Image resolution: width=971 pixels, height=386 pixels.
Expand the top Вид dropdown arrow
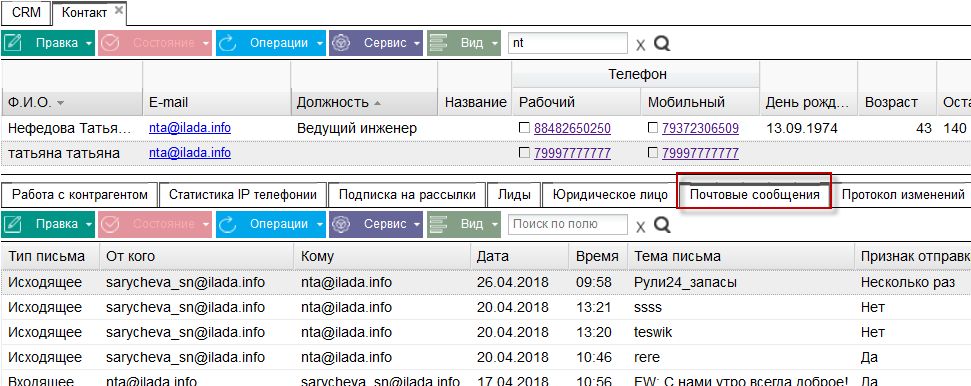(494, 43)
